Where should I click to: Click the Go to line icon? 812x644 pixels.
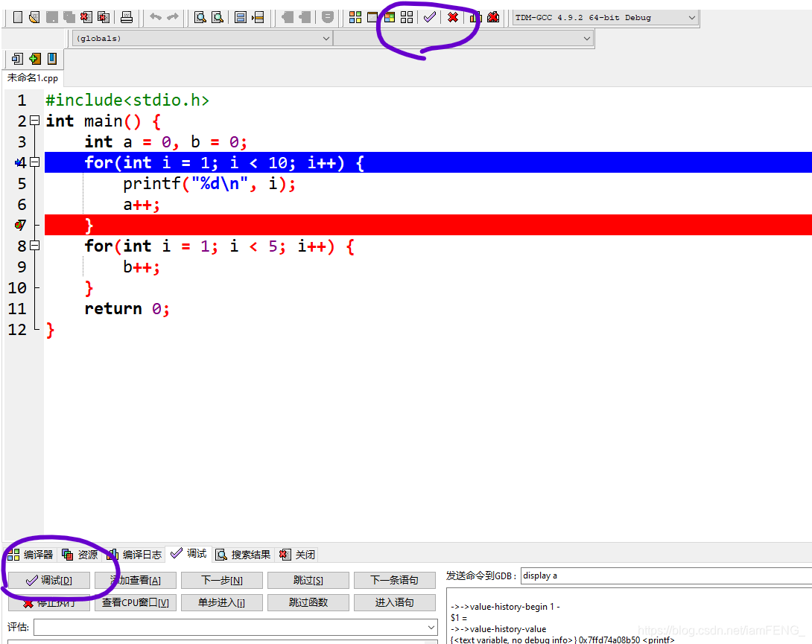coord(257,18)
